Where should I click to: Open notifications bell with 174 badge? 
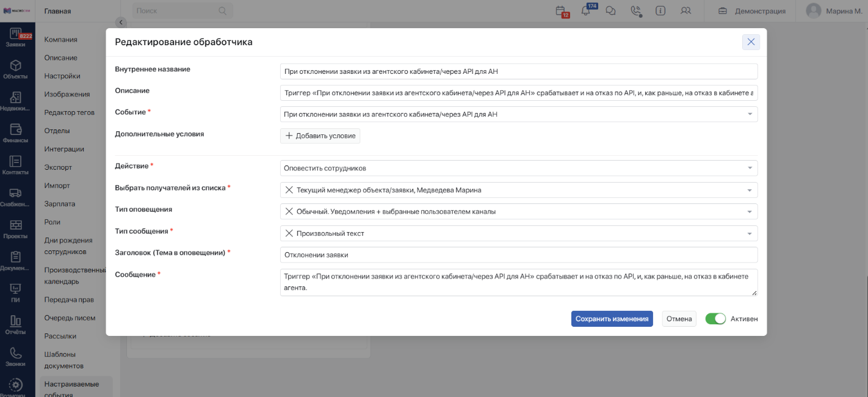tap(586, 10)
